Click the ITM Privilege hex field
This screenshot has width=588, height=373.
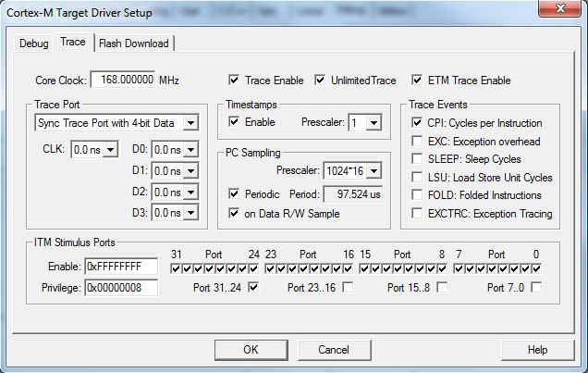pyautogui.click(x=121, y=288)
